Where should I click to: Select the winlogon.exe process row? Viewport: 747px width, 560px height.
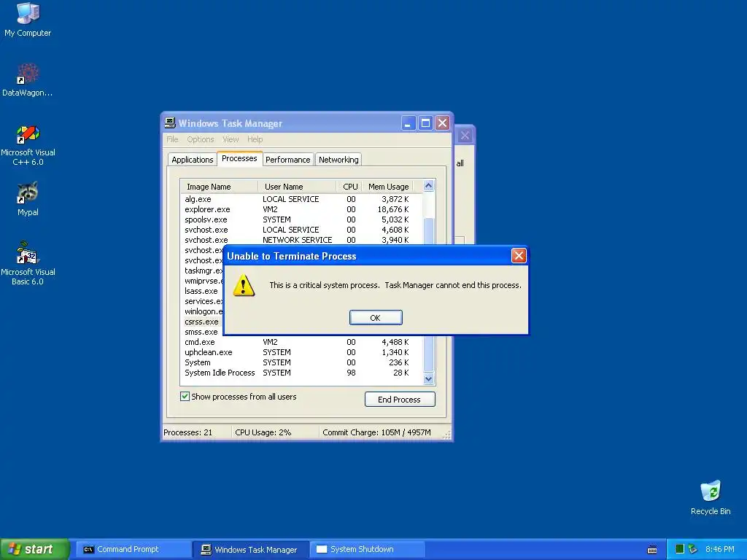click(203, 311)
